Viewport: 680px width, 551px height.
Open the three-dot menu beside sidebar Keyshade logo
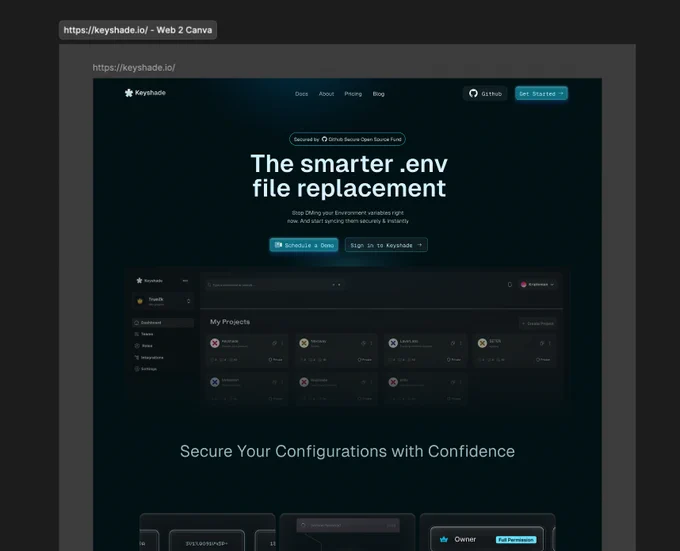[x=185, y=280]
